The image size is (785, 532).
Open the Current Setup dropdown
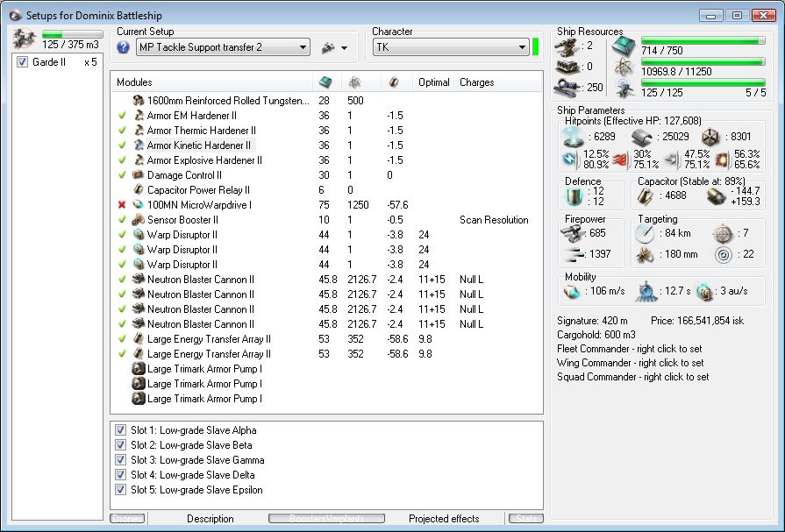point(303,47)
